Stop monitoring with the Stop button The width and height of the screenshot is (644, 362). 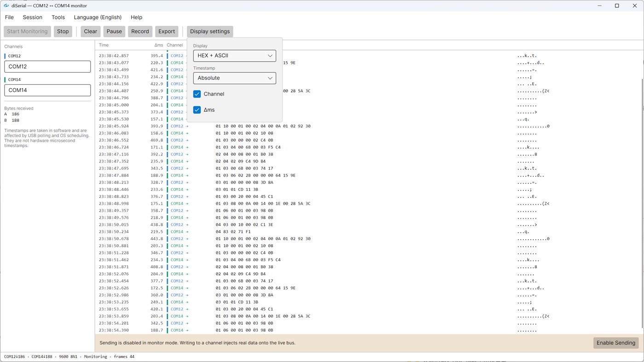[63, 31]
